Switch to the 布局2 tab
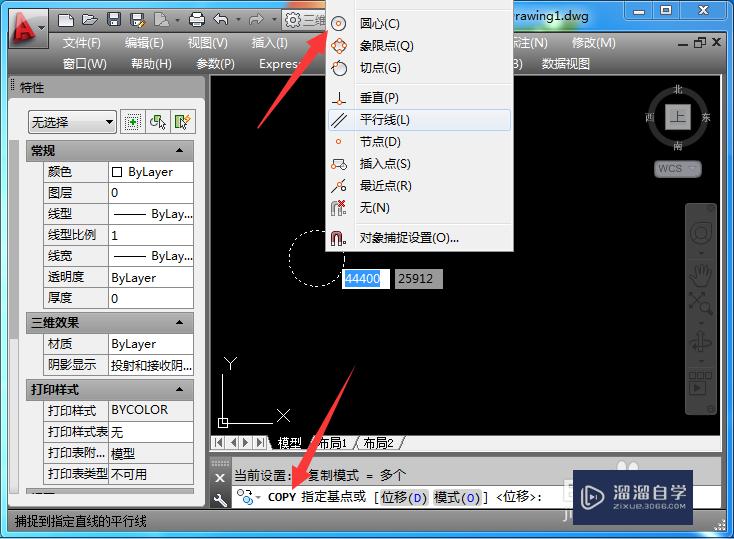The height and width of the screenshot is (539, 734). (379, 443)
